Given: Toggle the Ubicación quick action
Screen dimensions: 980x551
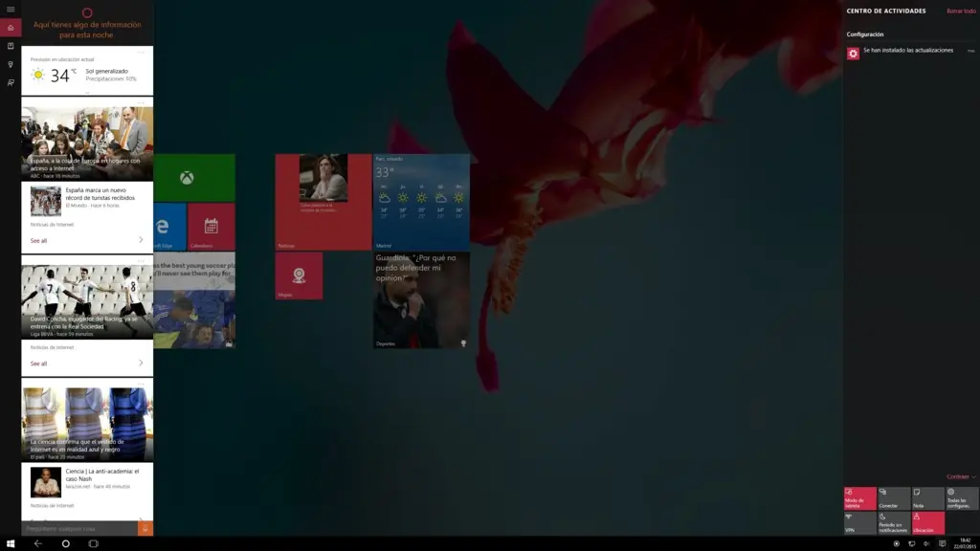Looking at the screenshot, I should [x=926, y=522].
